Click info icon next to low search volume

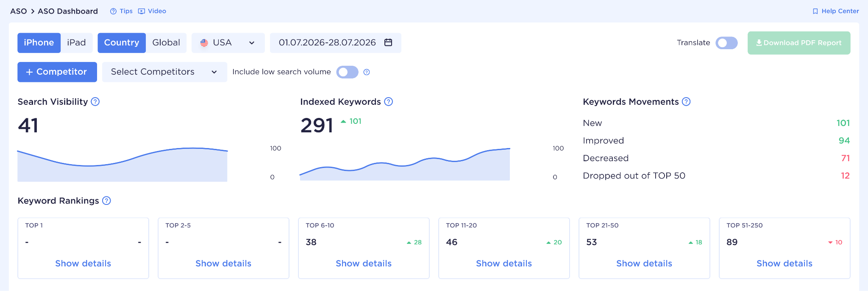(x=367, y=72)
